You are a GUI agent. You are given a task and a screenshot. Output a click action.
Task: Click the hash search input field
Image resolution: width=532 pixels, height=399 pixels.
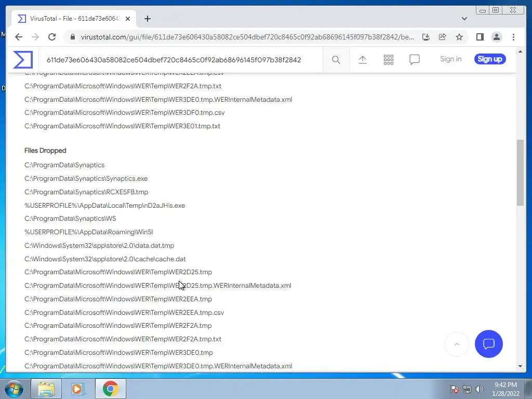click(181, 60)
